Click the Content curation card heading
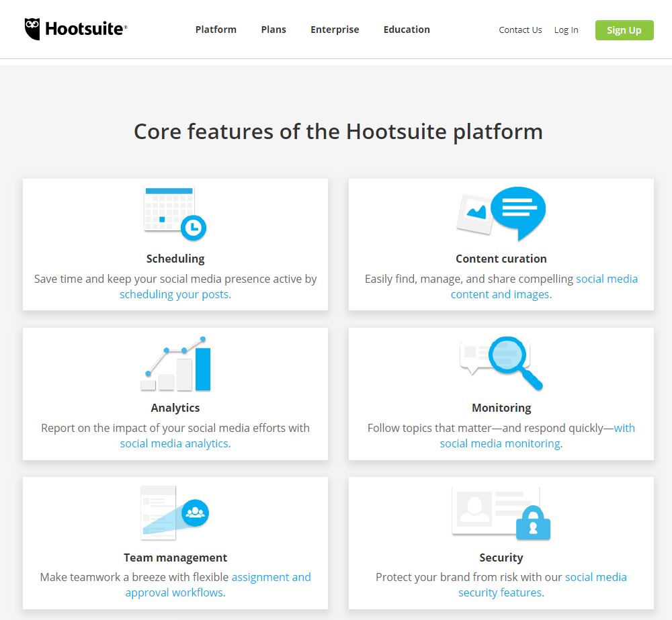 coord(501,259)
